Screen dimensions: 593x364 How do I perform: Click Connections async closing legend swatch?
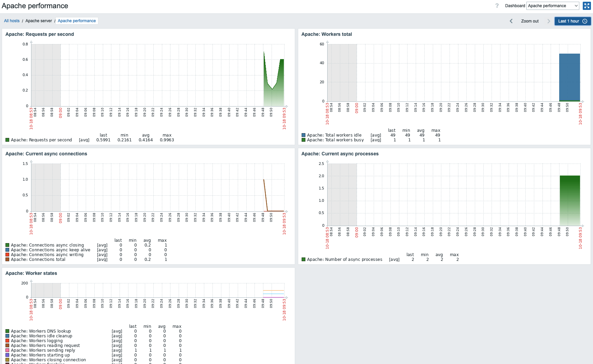pos(7,245)
